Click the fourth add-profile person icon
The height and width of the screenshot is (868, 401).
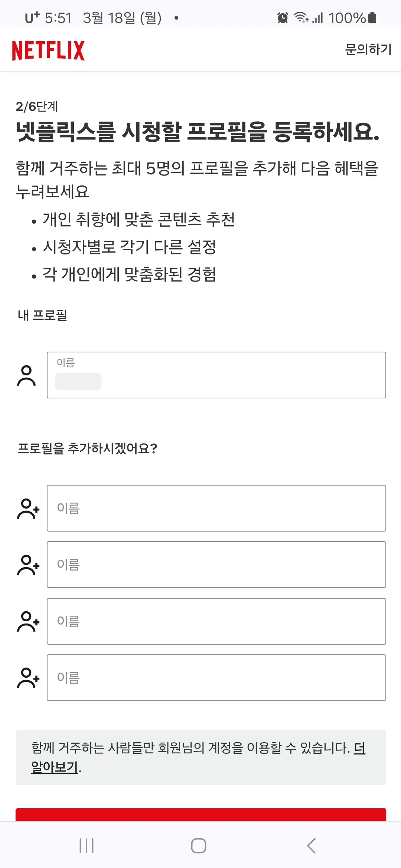28,678
